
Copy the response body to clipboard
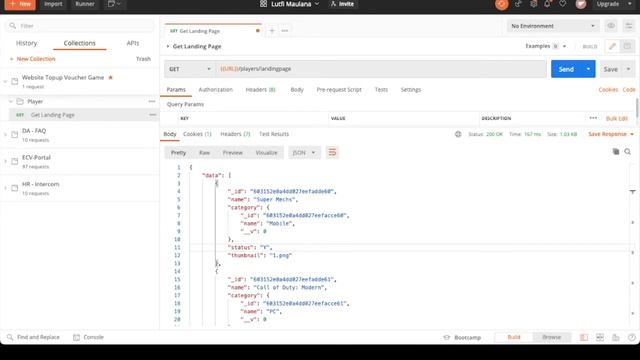[x=616, y=152]
